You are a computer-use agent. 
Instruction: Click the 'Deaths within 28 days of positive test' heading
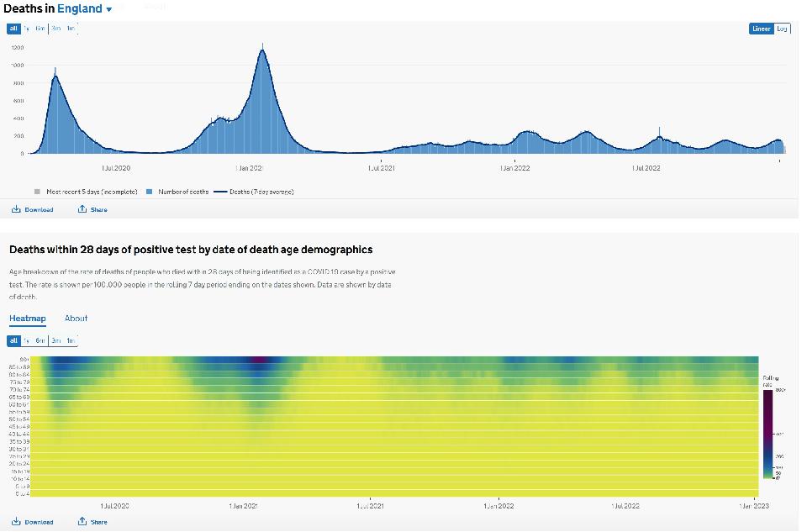(x=191, y=250)
